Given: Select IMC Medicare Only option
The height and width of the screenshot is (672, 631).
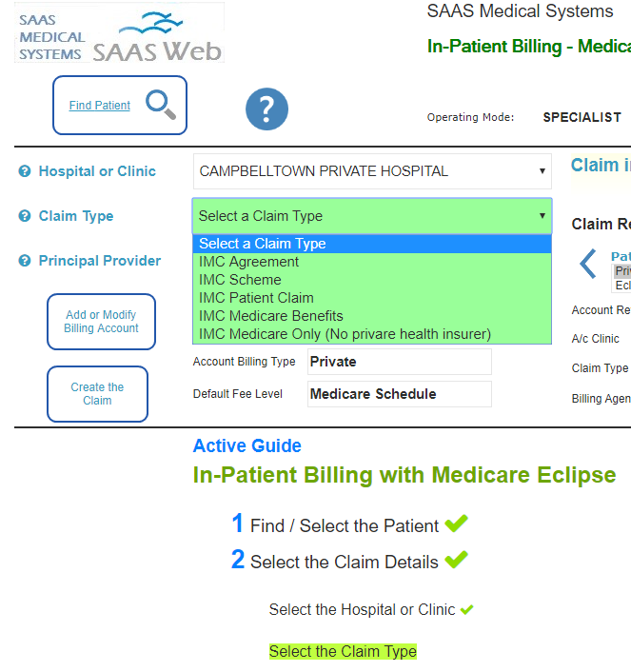Looking at the screenshot, I should [345, 334].
